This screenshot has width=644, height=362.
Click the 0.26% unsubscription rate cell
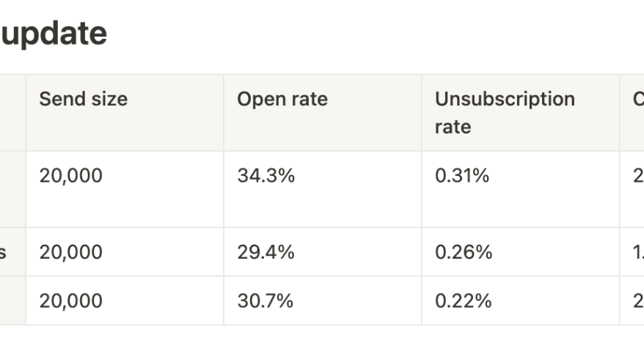tap(520, 252)
